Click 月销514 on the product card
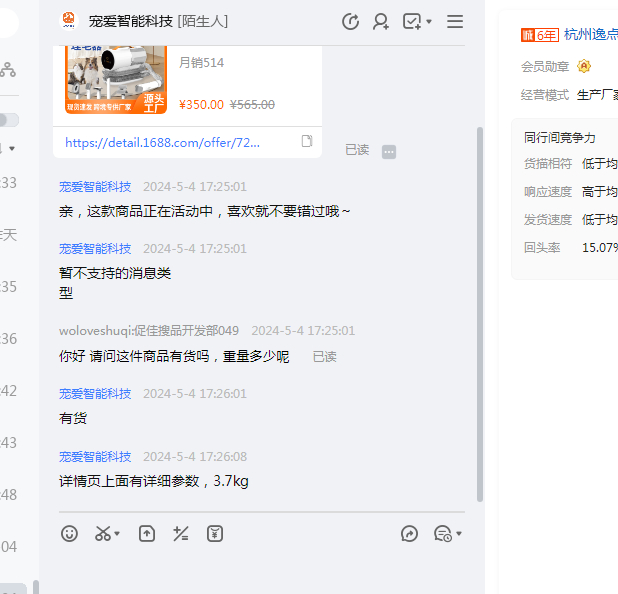 [x=201, y=63]
